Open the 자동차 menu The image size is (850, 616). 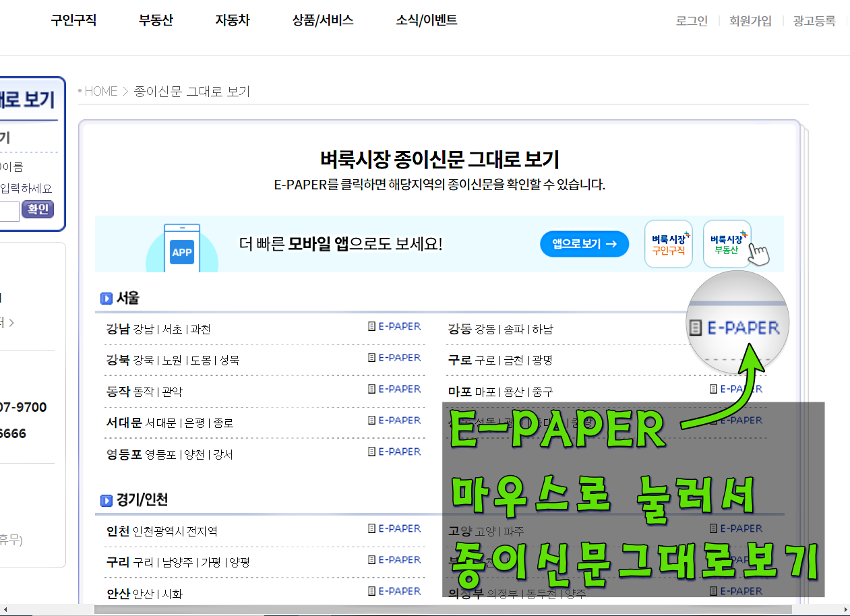click(233, 20)
